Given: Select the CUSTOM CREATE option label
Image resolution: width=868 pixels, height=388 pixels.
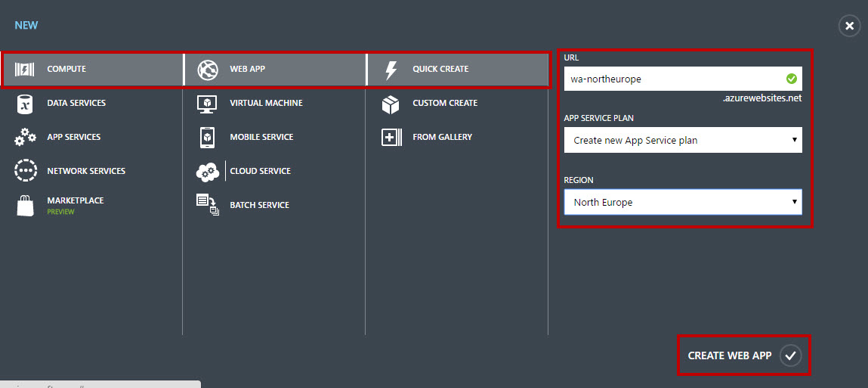Looking at the screenshot, I should (x=445, y=103).
